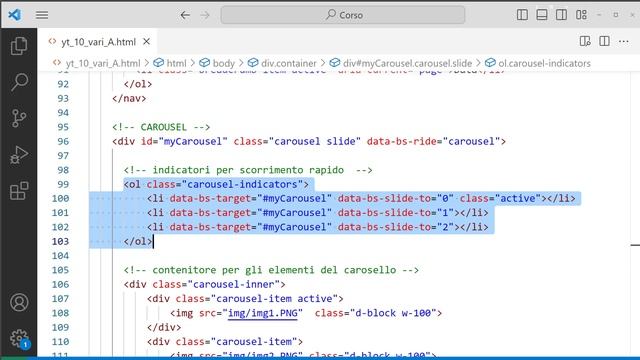Click the Corso command center search box

tap(343, 15)
